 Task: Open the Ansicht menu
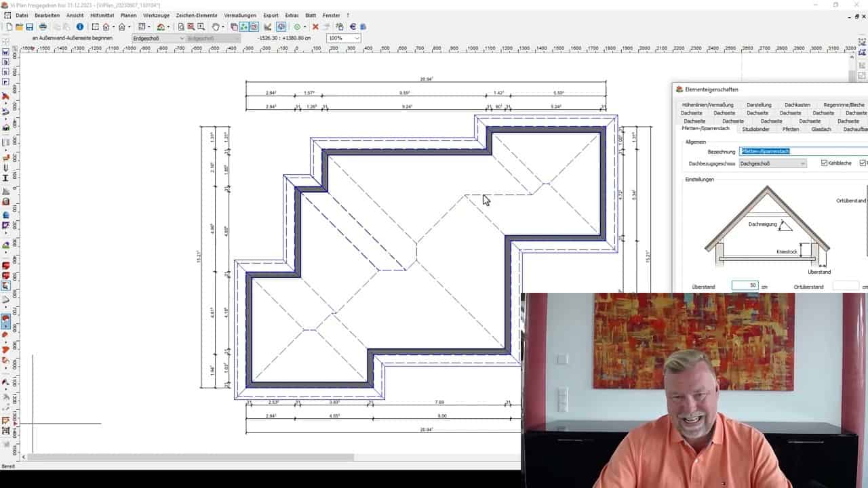click(75, 15)
